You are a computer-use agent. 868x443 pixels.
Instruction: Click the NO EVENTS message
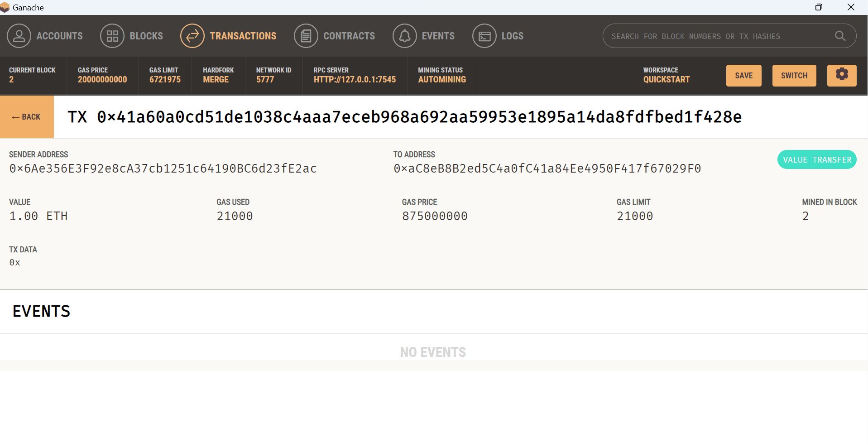tap(433, 352)
